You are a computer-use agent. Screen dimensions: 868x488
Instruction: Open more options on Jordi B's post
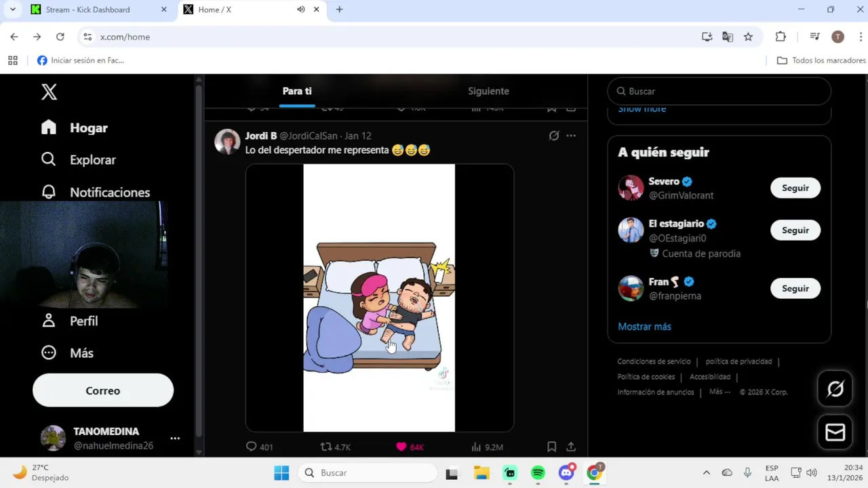[x=571, y=136]
